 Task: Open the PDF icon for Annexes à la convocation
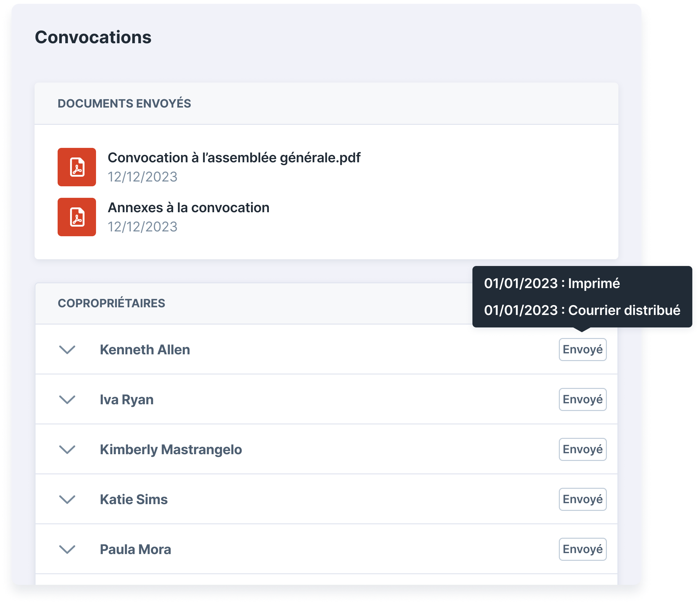(77, 217)
